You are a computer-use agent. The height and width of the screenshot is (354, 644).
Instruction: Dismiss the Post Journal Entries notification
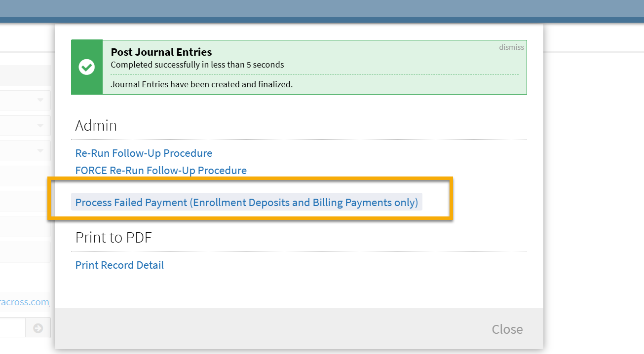click(511, 47)
